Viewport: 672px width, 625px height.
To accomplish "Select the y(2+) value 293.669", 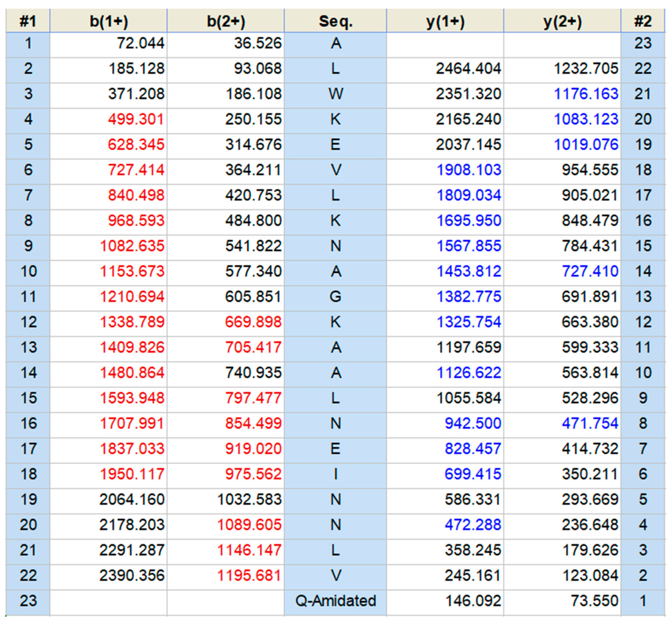I will pos(590,500).
